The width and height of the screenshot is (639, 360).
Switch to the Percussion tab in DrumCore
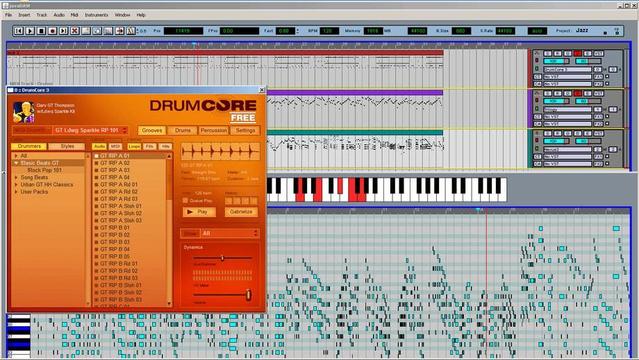214,130
